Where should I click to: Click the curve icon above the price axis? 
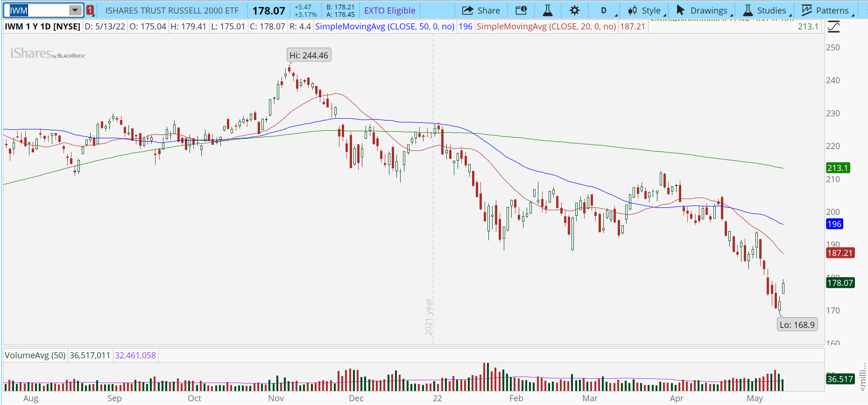(x=834, y=27)
